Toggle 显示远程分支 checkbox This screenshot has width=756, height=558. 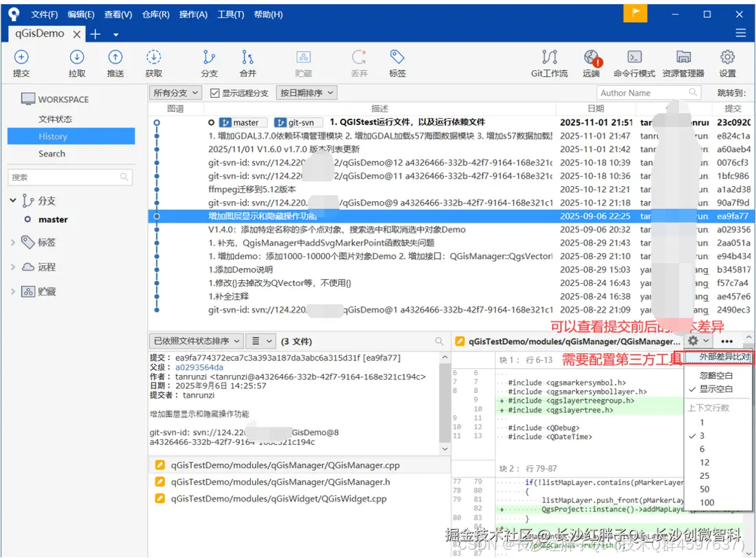pyautogui.click(x=215, y=93)
